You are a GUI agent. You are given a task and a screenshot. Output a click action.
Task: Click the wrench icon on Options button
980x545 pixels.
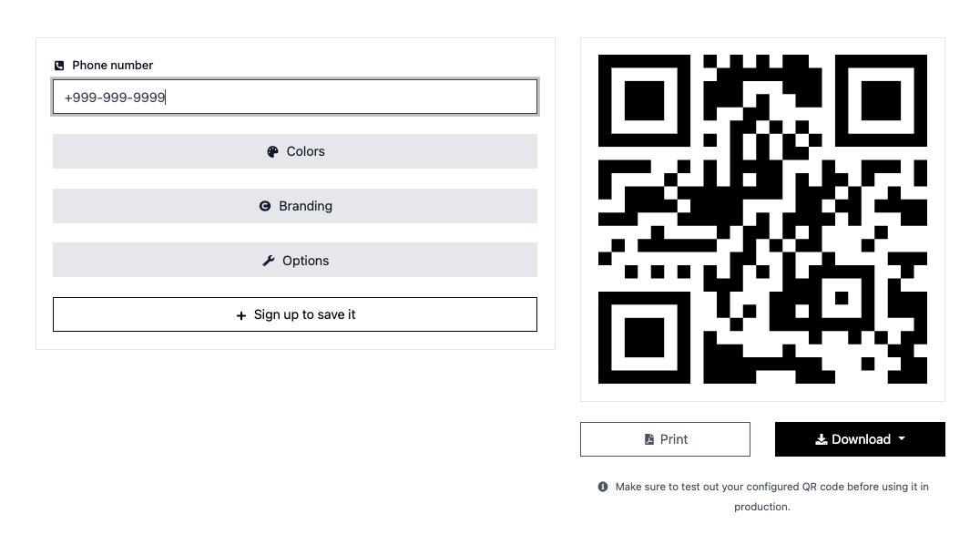[x=267, y=260]
